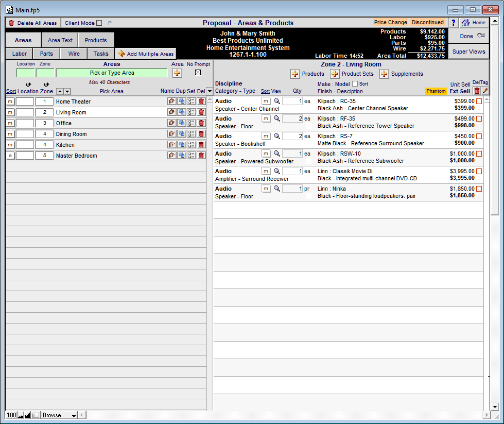Click the red trash icon in DelTag header
Viewport: 504px width, 424px height.
pyautogui.click(x=477, y=91)
